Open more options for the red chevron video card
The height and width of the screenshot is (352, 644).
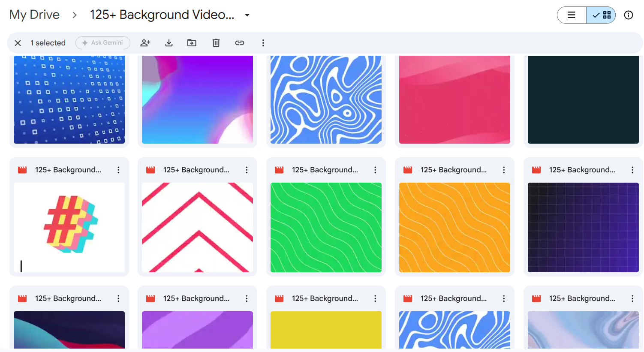[x=247, y=170]
